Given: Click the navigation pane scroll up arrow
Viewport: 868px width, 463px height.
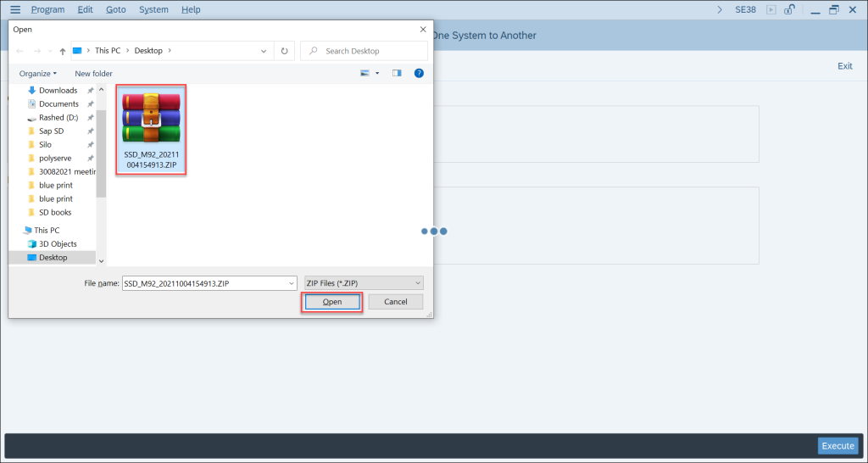Looking at the screenshot, I should (102, 89).
